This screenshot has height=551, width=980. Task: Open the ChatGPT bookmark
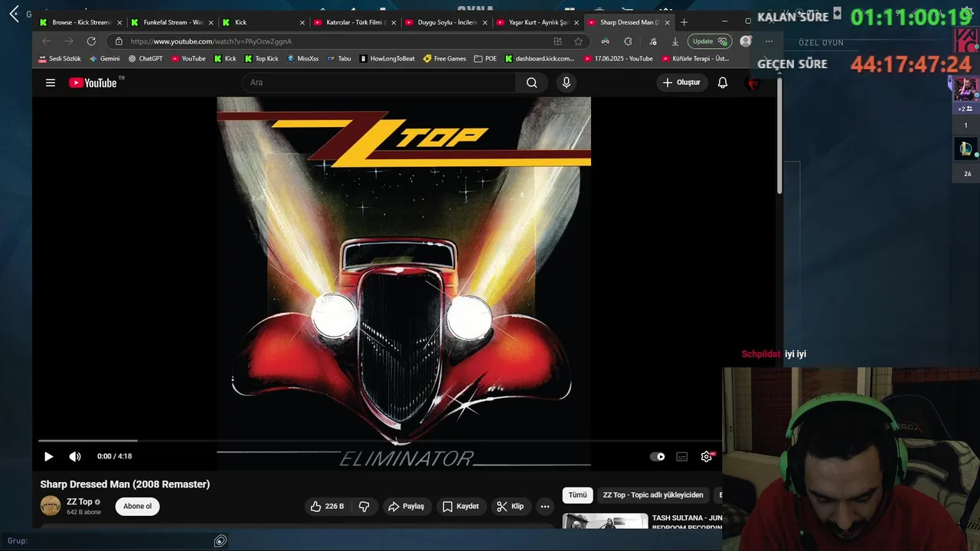pyautogui.click(x=145, y=58)
